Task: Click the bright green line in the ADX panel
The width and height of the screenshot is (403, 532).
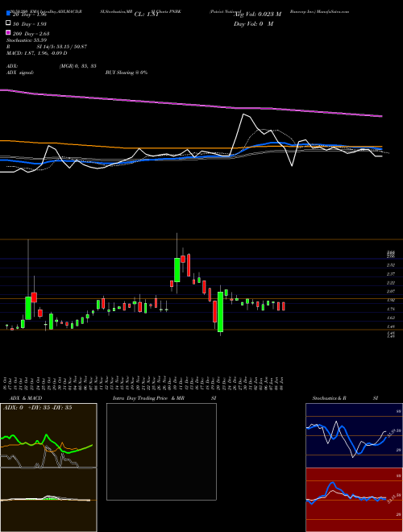Action: click(x=46, y=443)
